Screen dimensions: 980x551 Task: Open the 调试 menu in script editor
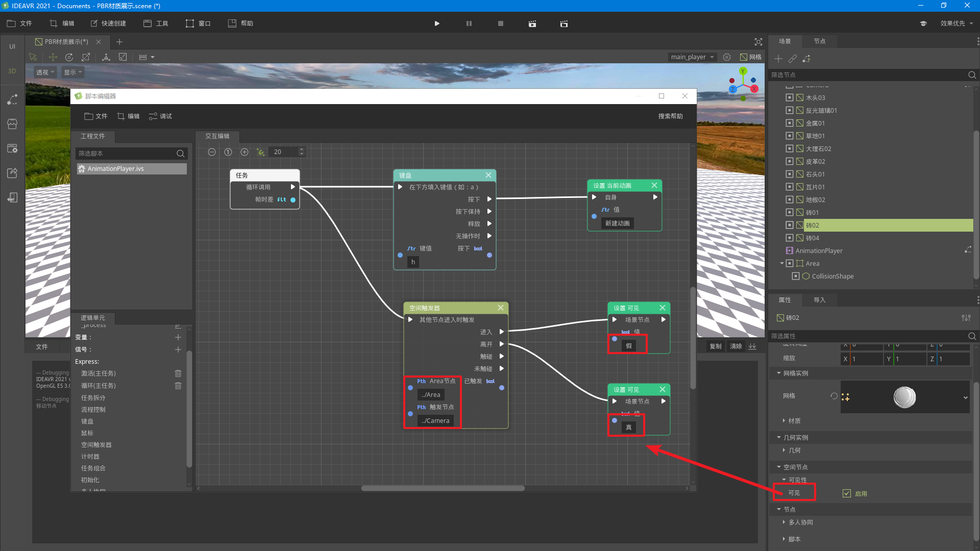[x=160, y=116]
